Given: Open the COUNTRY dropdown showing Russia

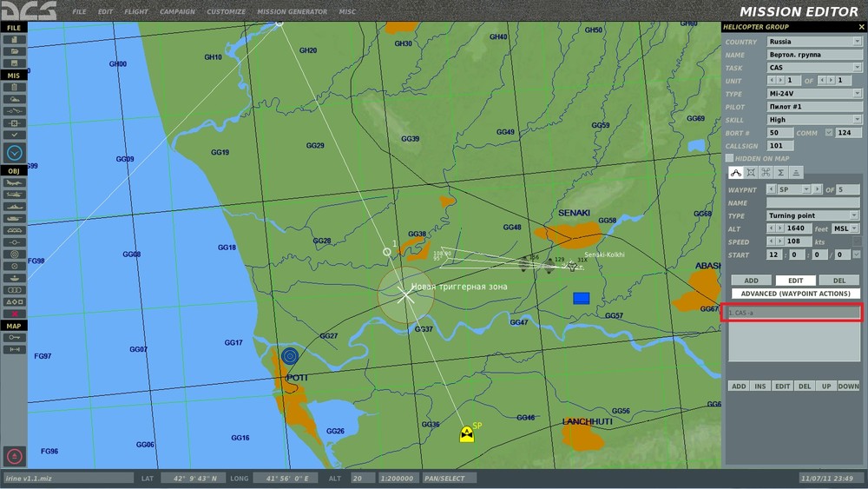Looking at the screenshot, I should pos(814,42).
